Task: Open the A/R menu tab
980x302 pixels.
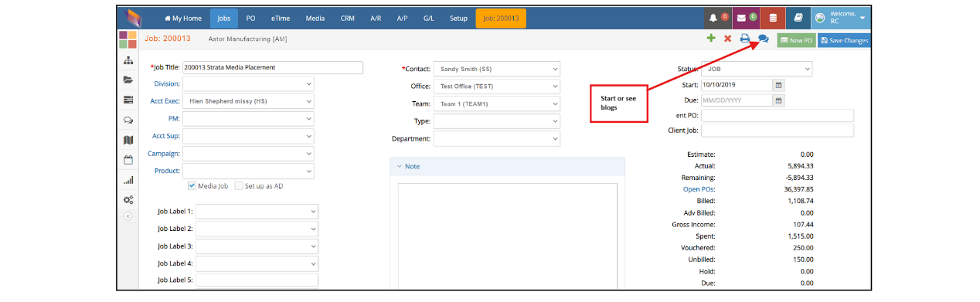Action: [x=376, y=18]
